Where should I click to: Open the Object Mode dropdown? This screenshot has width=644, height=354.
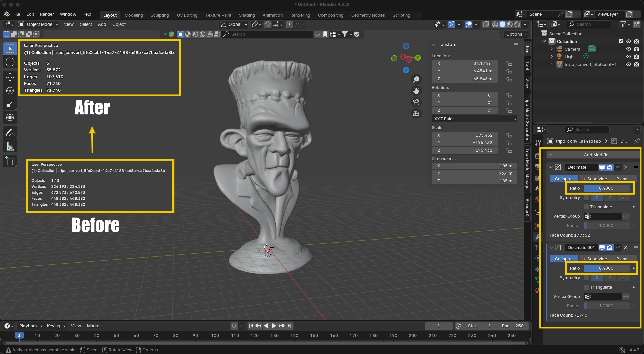(x=39, y=24)
